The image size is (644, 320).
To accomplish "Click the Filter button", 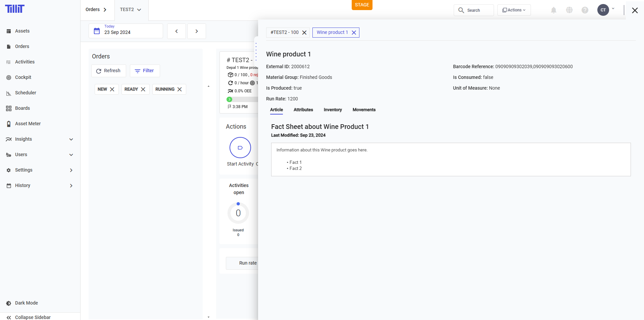I will [145, 71].
